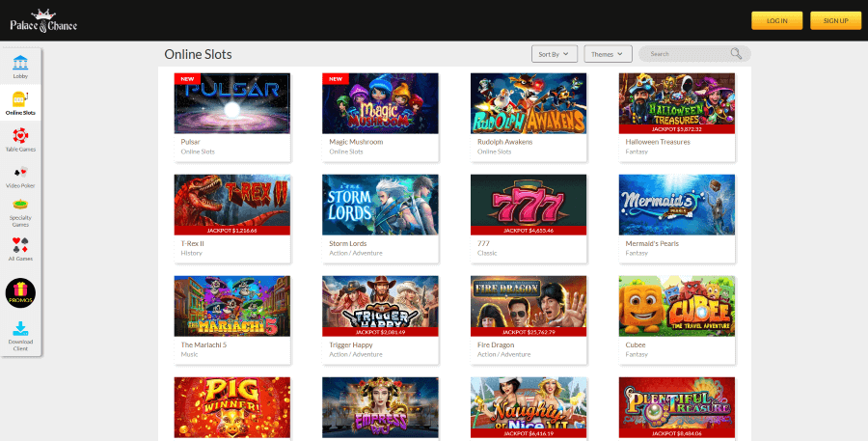Screen dimensions: 868x441
Task: Click the Classic label under 777
Action: [487, 253]
